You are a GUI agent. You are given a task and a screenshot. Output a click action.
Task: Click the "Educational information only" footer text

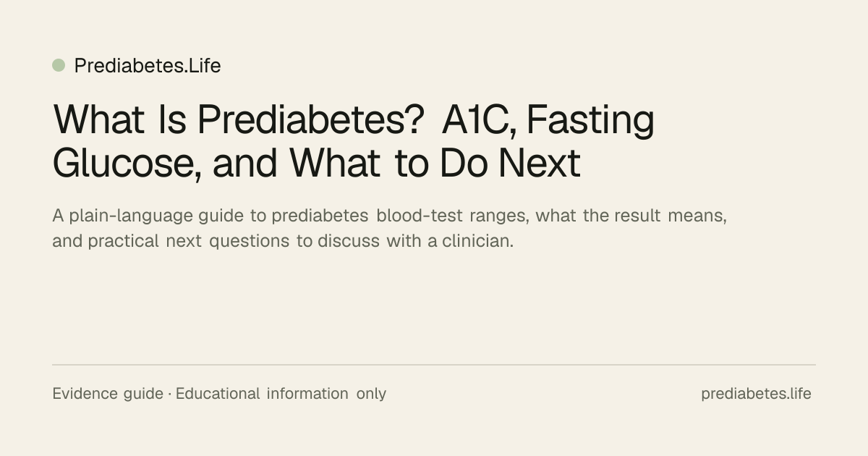tap(281, 394)
